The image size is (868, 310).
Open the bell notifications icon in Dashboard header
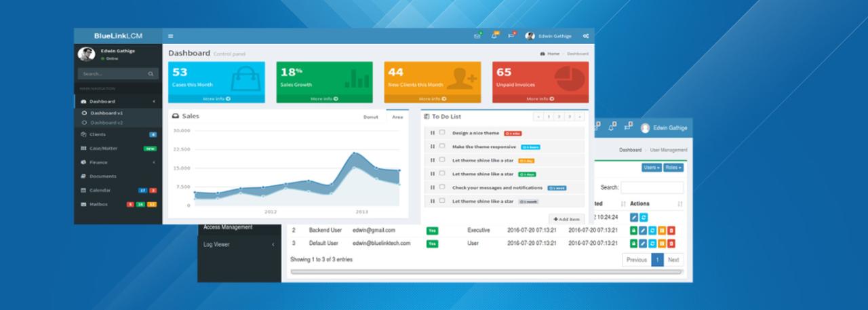(494, 36)
